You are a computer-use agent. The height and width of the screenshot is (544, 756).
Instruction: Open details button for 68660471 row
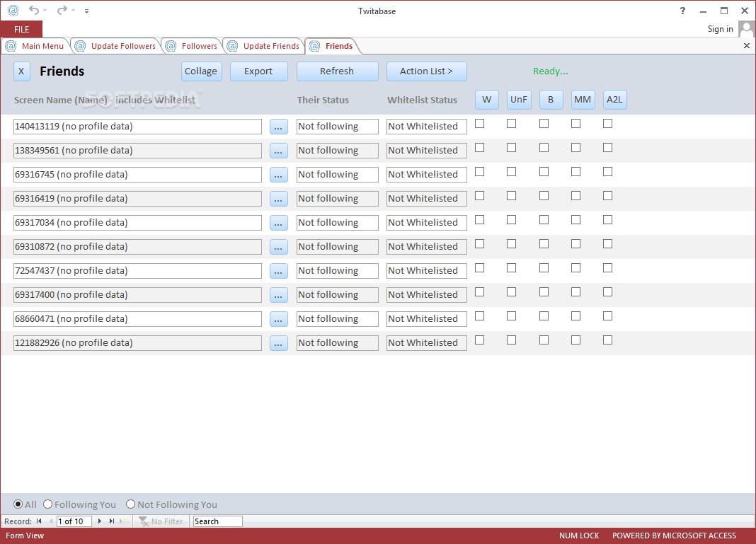[x=278, y=320]
